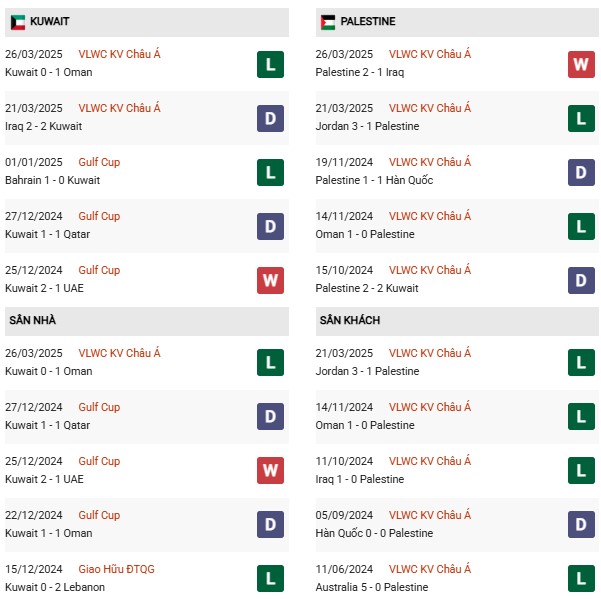The image size is (601, 599).
Task: Click the D badge for Iraq 2-2 Kuwait
Action: (270, 118)
